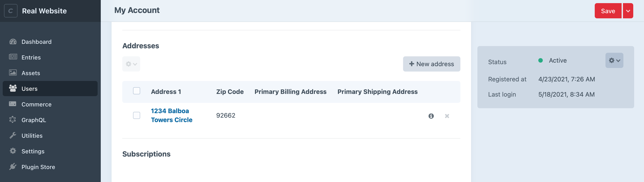Open the Plugin Store

tap(38, 167)
